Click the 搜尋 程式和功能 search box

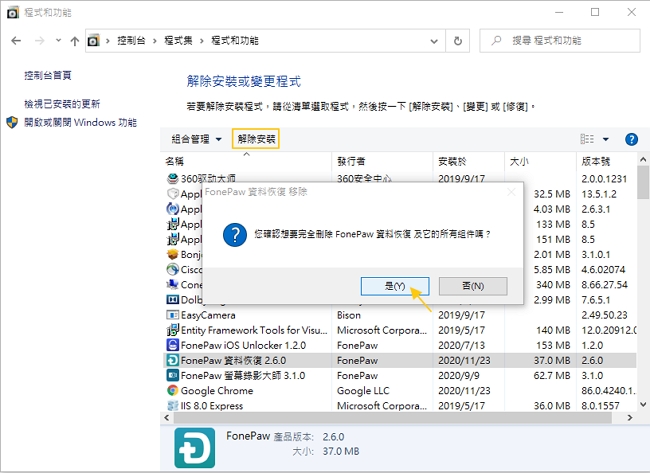pos(560,41)
